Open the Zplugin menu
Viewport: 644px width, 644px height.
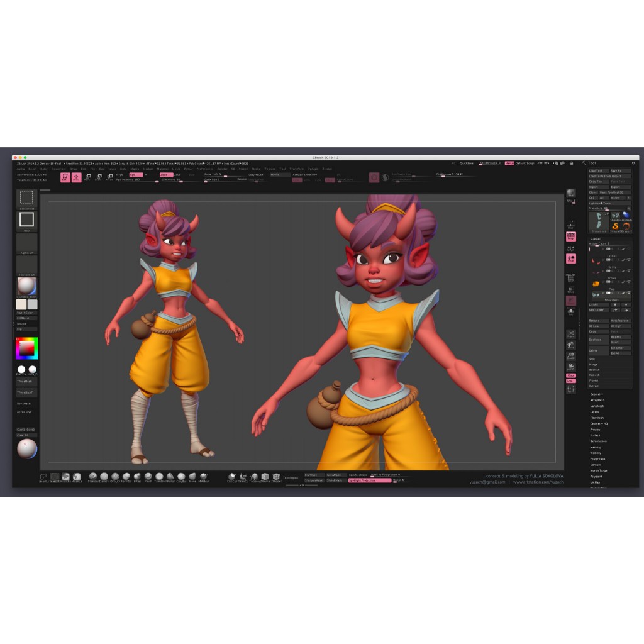tap(313, 169)
